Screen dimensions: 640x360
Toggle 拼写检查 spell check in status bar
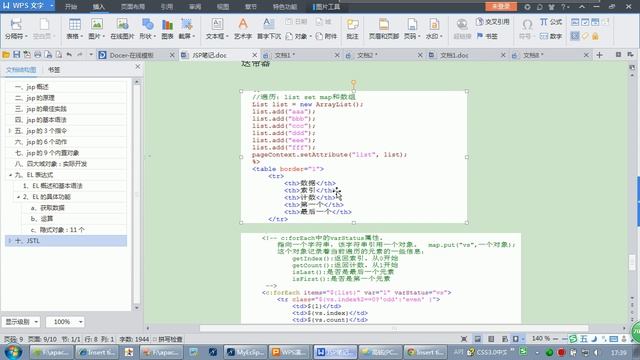[167, 339]
